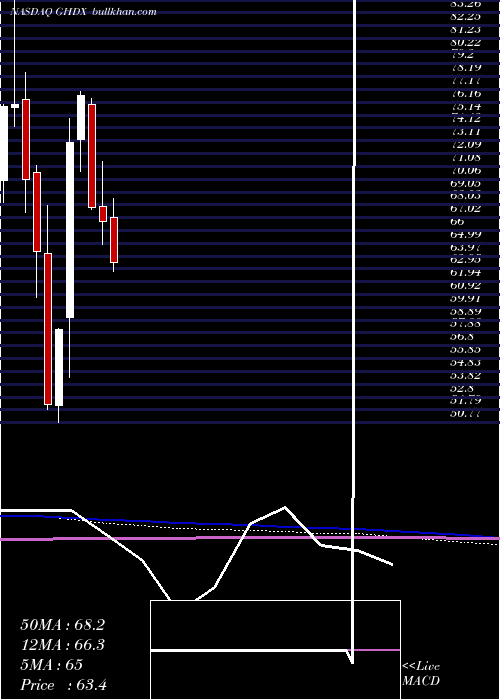Image resolution: width=500 pixels, height=700 pixels.
Task: Select the 12MA : 66.3 readout
Action: (62, 645)
